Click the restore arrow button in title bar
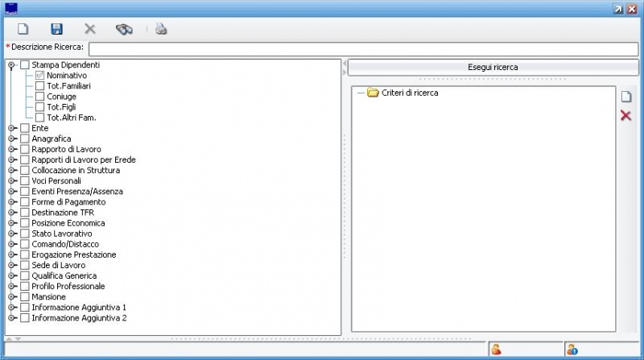Viewport: 644px width, 360px height. (618, 9)
